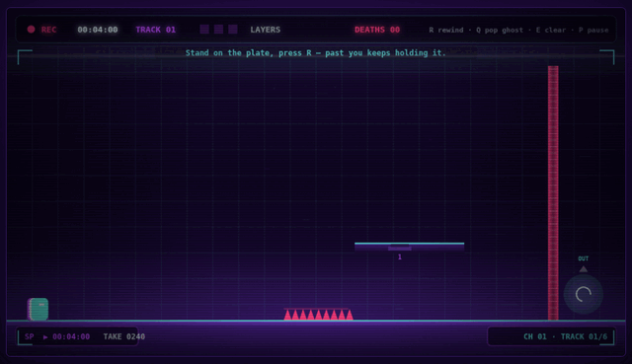Click the circular exit portal
The image size is (632, 364).
584,294
